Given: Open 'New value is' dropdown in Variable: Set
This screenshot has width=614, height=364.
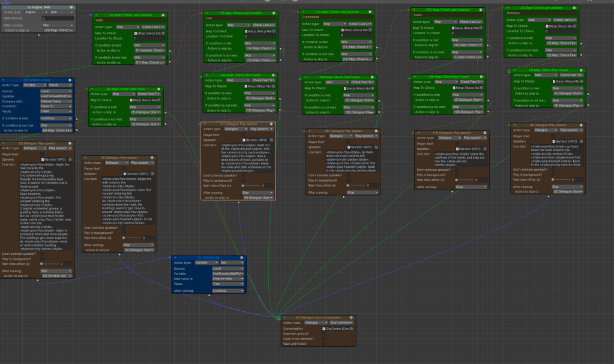Looking at the screenshot, I should pos(228,278).
